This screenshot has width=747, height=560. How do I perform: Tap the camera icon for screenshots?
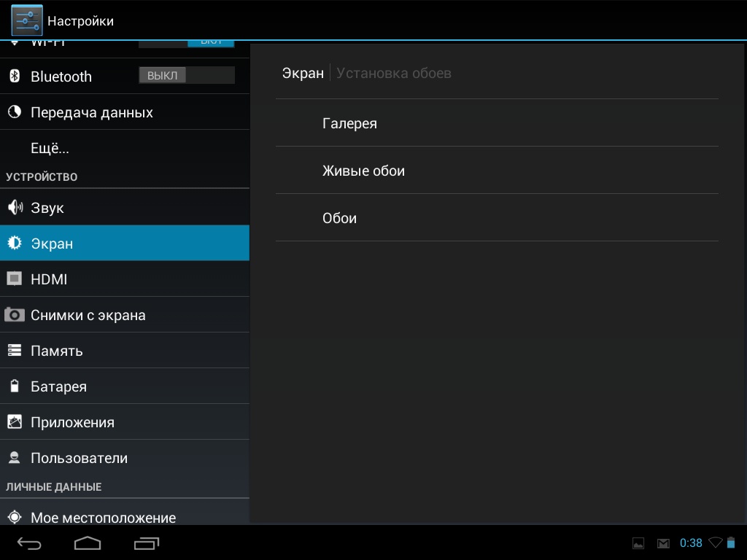click(x=15, y=315)
